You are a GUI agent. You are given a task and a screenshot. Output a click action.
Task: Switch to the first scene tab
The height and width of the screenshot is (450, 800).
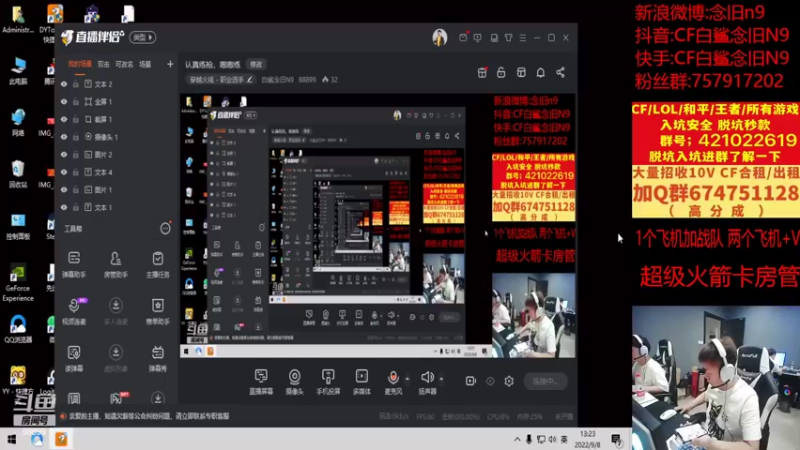[x=80, y=64]
